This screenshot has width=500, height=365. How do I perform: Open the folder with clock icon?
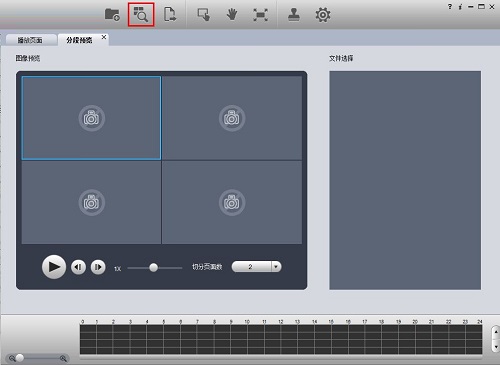pos(112,15)
